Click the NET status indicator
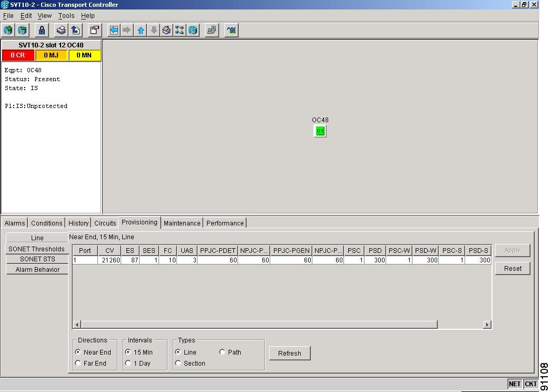551x392 pixels. (515, 384)
